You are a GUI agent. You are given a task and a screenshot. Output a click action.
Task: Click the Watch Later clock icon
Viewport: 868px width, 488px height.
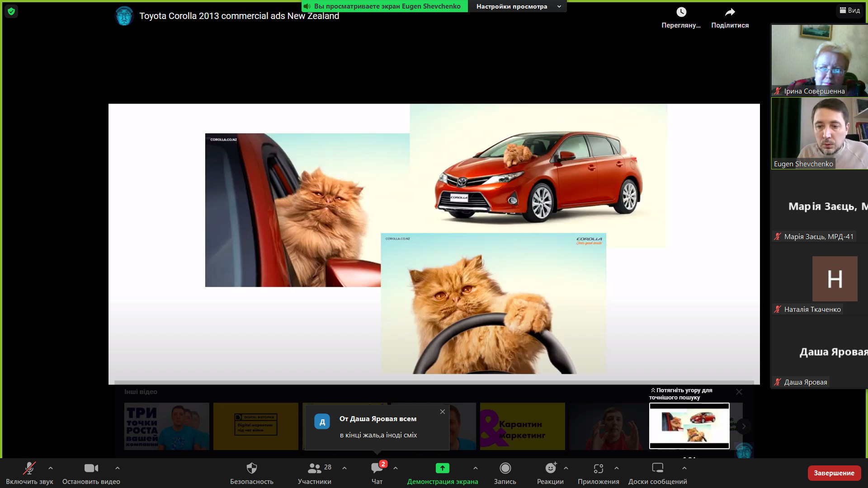(x=681, y=12)
